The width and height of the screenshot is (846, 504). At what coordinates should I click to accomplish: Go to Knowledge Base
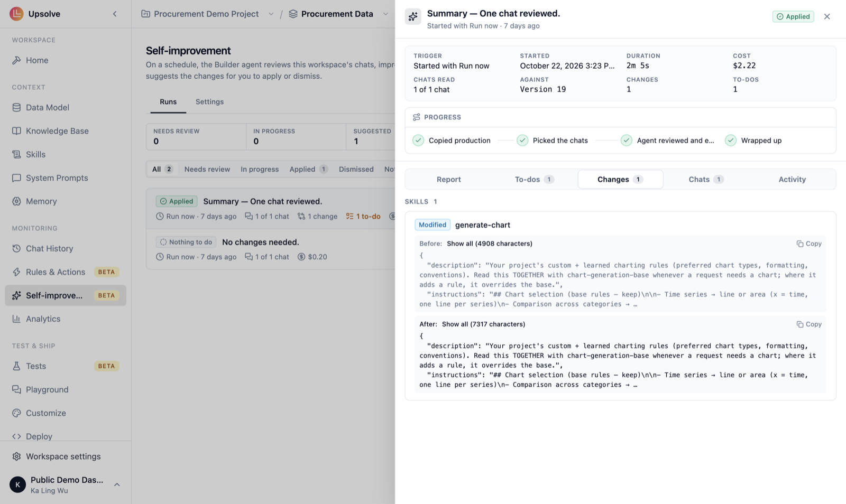(66, 131)
